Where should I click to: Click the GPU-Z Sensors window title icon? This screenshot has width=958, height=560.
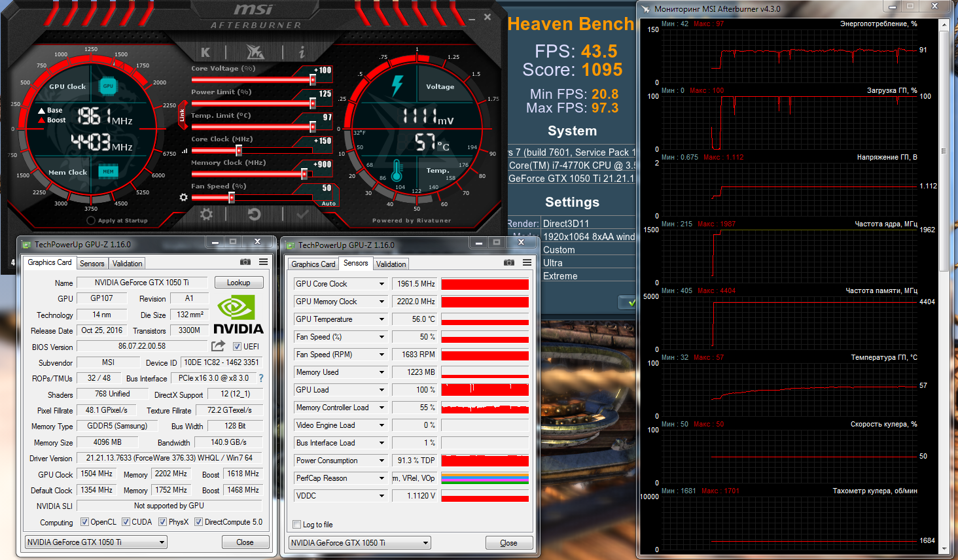click(x=289, y=245)
